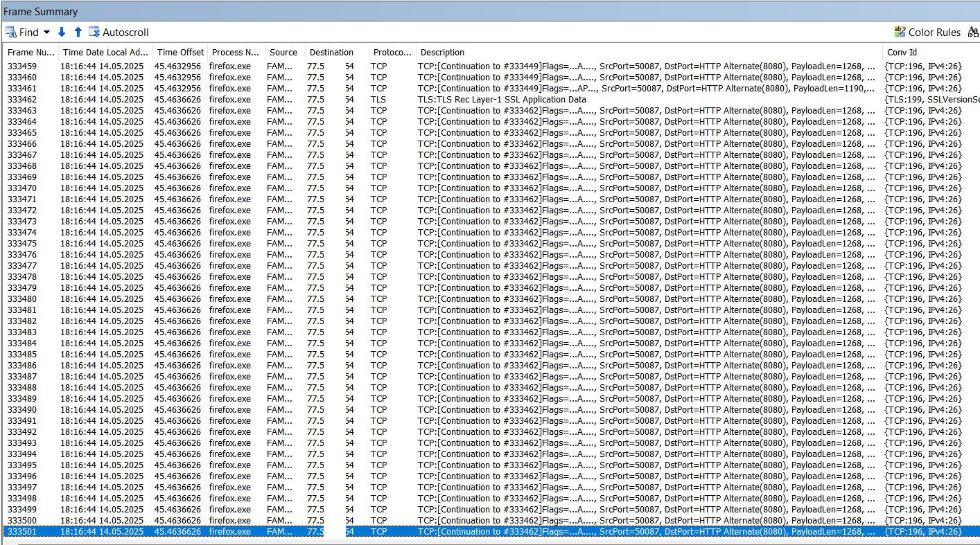Select frame 333461 with the AP flag
Image resolution: width=980 pixels, height=545 pixels.
491,88
